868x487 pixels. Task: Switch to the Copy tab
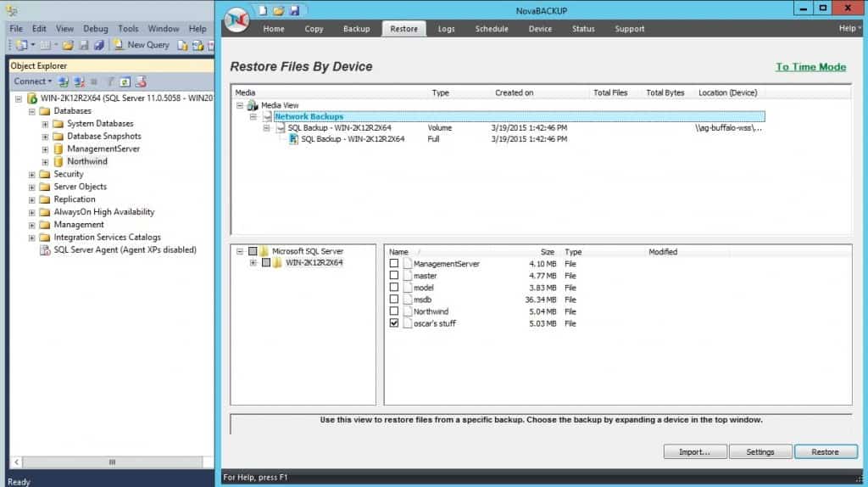pos(314,29)
